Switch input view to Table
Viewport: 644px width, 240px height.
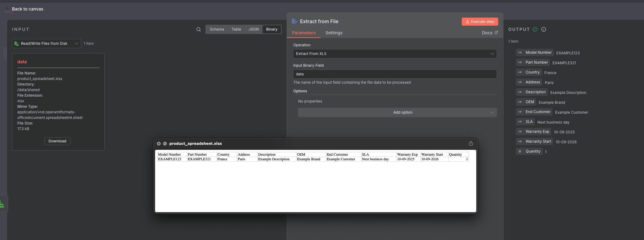(x=236, y=29)
